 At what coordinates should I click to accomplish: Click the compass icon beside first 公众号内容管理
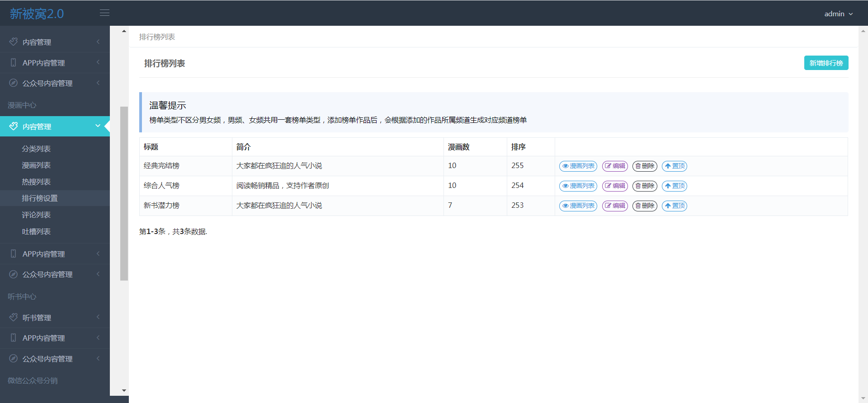(x=13, y=83)
